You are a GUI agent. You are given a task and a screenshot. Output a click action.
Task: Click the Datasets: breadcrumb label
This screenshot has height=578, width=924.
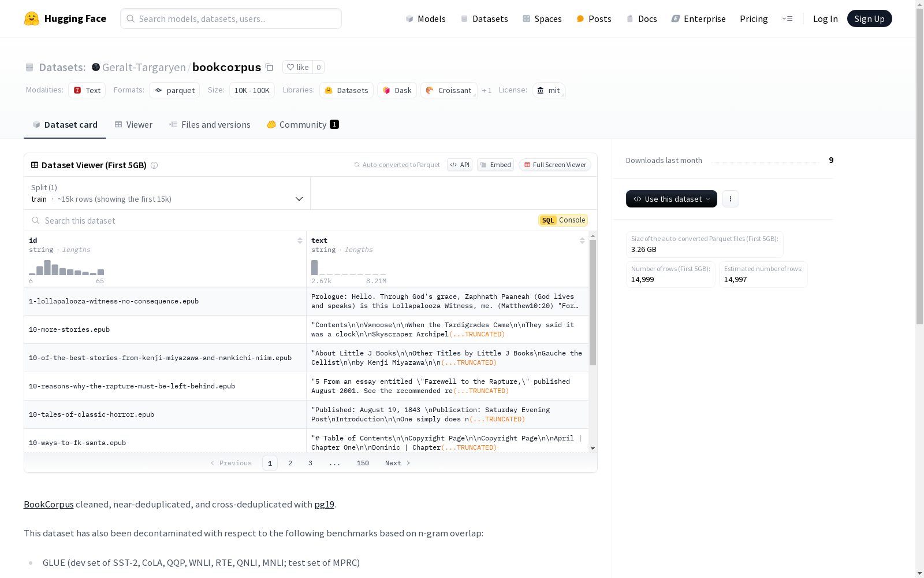pos(62,67)
